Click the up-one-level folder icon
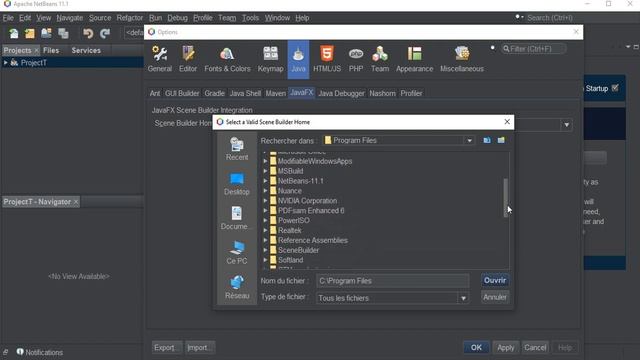This screenshot has width=640, height=360. tap(487, 140)
